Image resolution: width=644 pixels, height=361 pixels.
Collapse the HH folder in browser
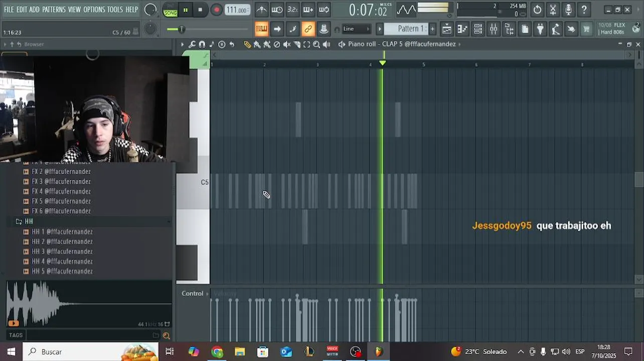point(29,222)
